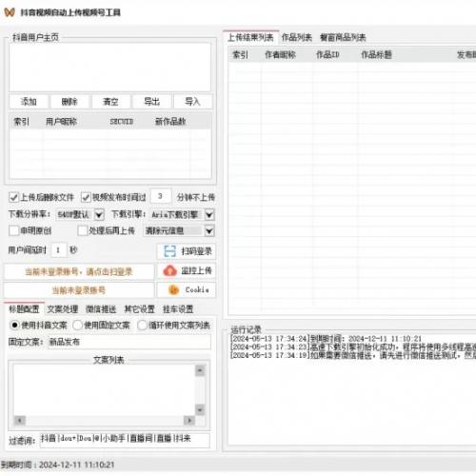This screenshot has width=476, height=476.
Task: Open the 其它设置 tab
Action: [x=140, y=309]
